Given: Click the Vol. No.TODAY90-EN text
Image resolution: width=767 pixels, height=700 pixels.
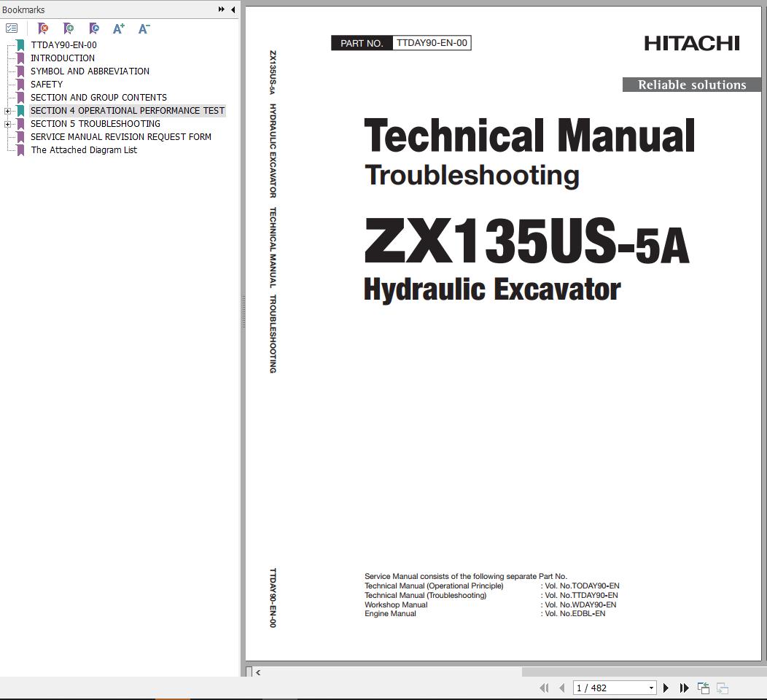Looking at the screenshot, I should click(582, 586).
